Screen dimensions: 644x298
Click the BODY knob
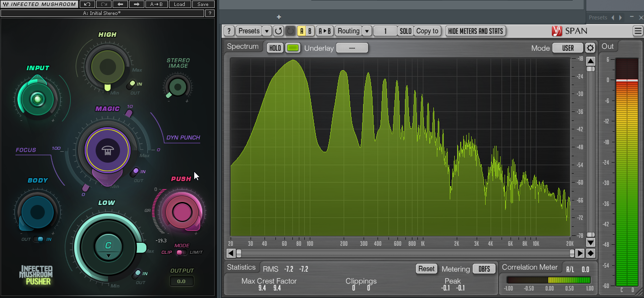tap(37, 212)
